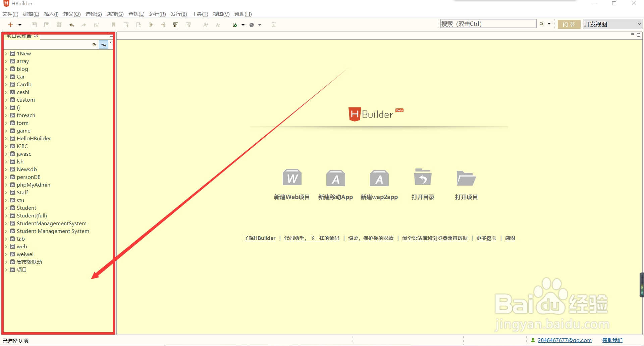644x346 pixels.
Task: Select the StudentManagementSystem project
Action: click(x=52, y=224)
